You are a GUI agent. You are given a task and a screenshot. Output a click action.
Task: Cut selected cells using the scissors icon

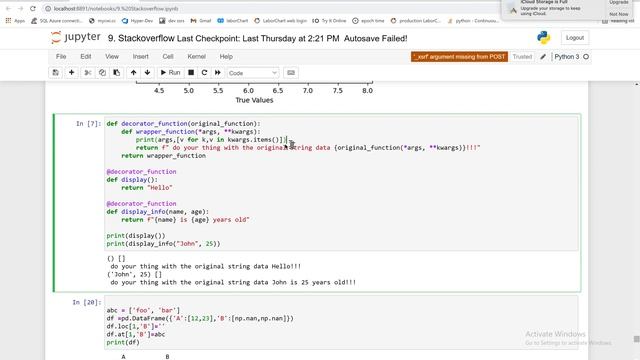pos(87,73)
